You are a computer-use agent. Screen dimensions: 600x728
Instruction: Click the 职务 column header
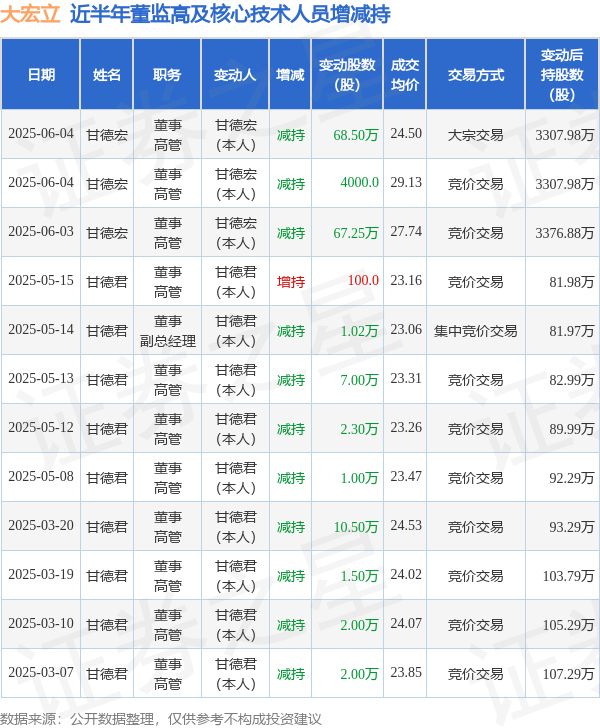(167, 75)
